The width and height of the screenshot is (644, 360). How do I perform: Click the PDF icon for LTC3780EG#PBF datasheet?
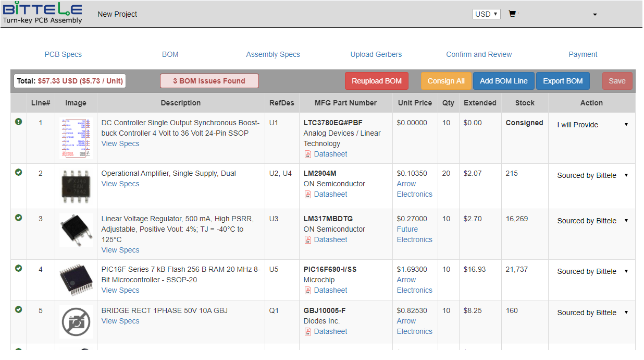308,154
